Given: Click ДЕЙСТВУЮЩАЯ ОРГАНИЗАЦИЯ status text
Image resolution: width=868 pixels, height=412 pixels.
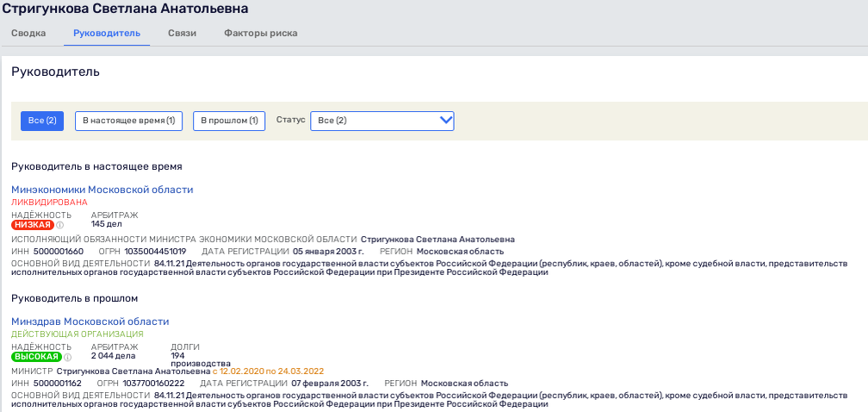Looking at the screenshot, I should 77,334.
